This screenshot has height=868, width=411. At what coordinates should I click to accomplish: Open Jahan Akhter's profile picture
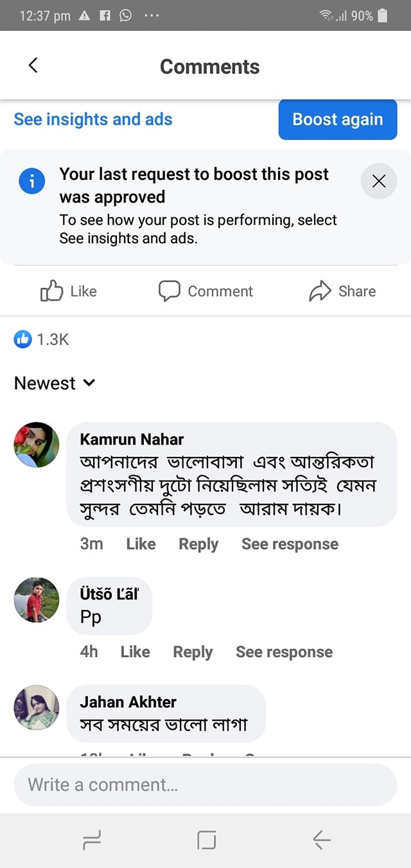[37, 707]
